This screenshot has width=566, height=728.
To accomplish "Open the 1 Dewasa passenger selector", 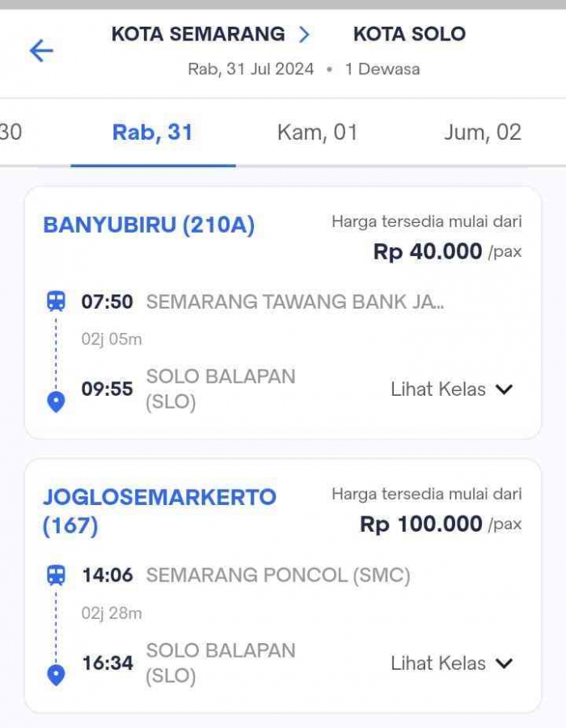I will coord(380,69).
